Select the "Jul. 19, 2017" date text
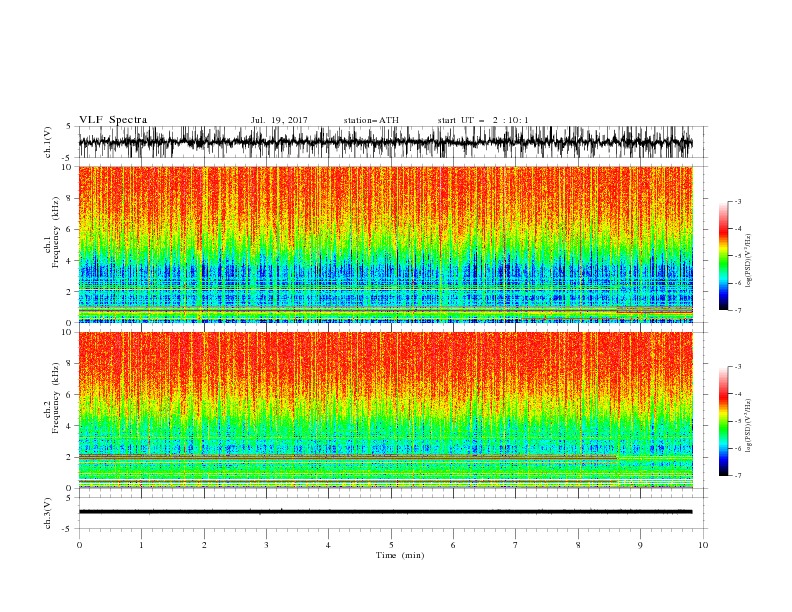Viewport: 792px width, 612px height. click(279, 120)
